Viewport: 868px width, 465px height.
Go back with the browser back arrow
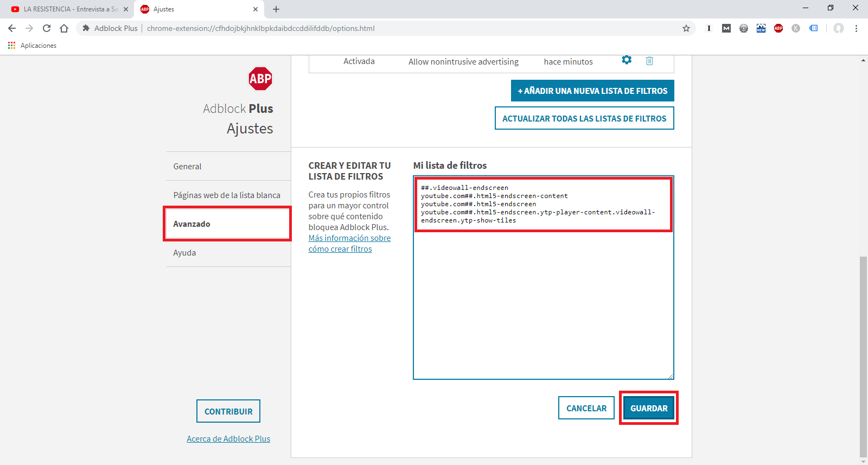click(x=12, y=28)
